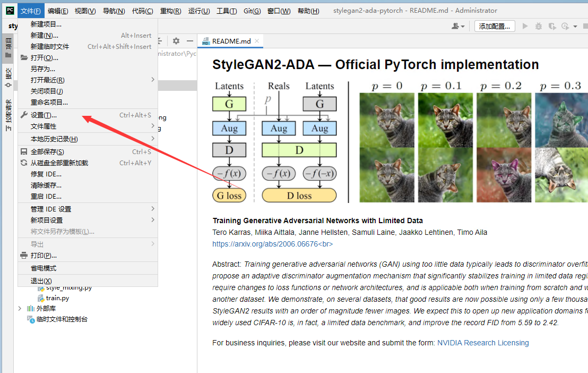Click the PyCharm logo icon
Viewport: 588px width, 373px height.
pos(10,11)
